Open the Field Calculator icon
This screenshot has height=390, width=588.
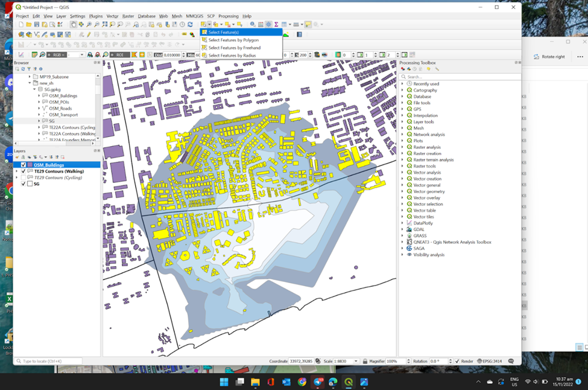tap(261, 25)
